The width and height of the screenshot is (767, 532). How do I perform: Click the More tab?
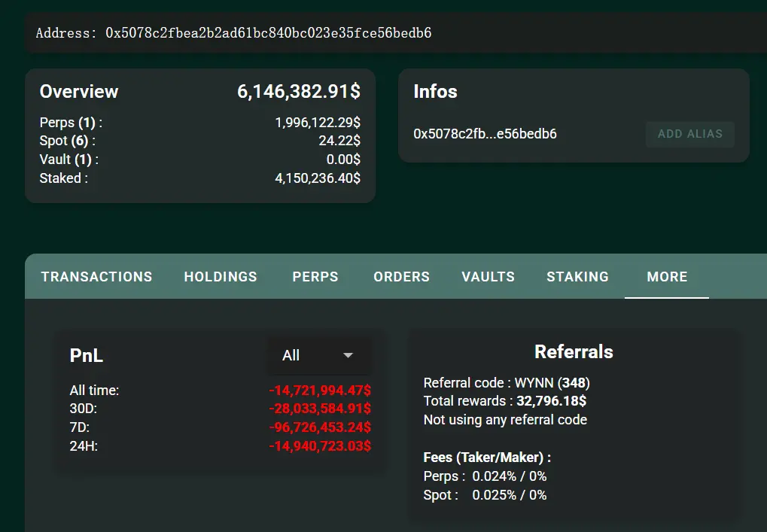coord(667,277)
